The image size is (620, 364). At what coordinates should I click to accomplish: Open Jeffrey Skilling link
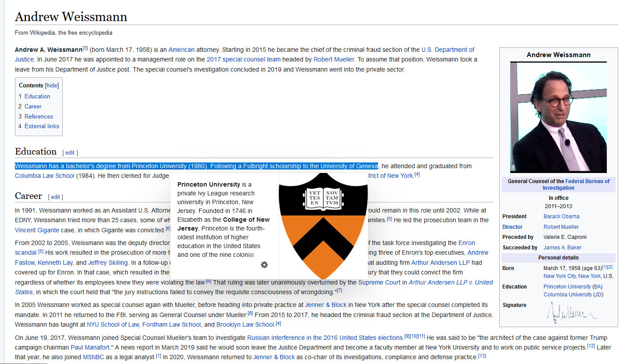pyautogui.click(x=108, y=263)
